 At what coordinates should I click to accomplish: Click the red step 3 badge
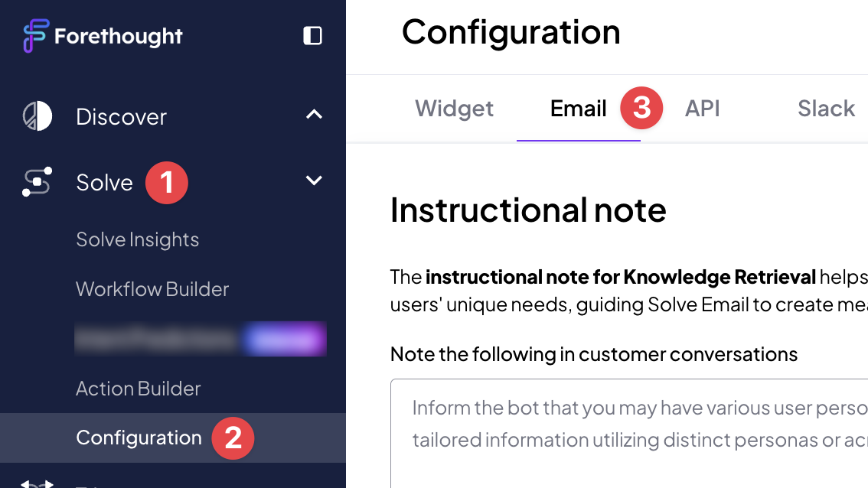pos(641,108)
